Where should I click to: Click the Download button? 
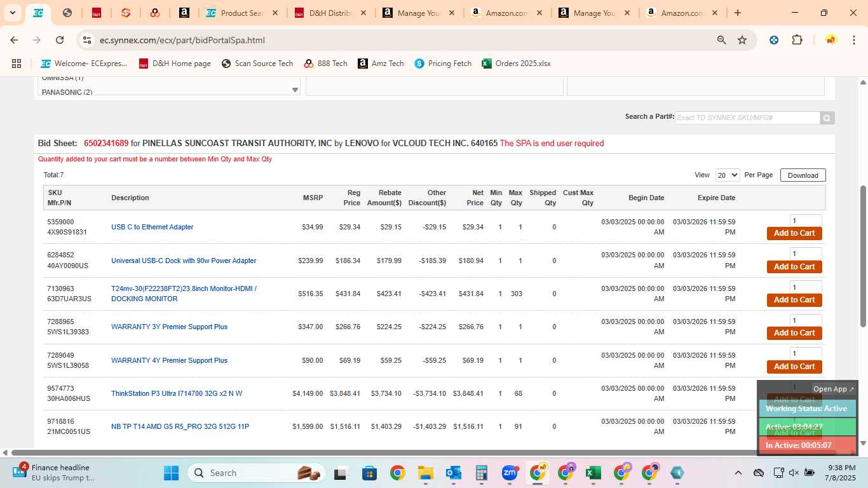(803, 175)
